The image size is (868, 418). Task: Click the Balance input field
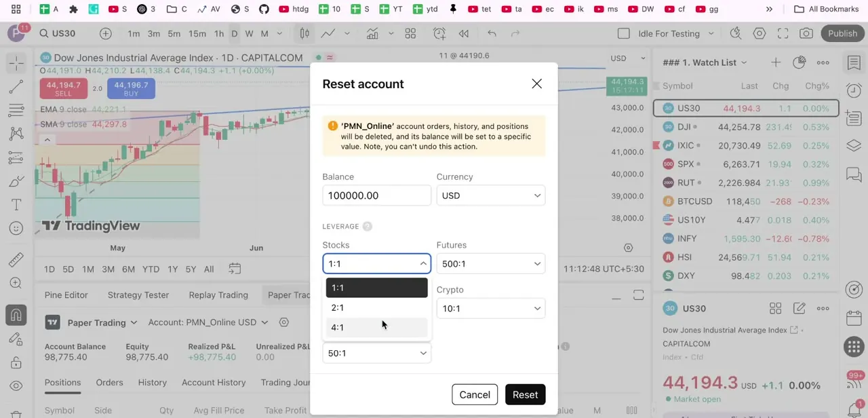point(376,195)
